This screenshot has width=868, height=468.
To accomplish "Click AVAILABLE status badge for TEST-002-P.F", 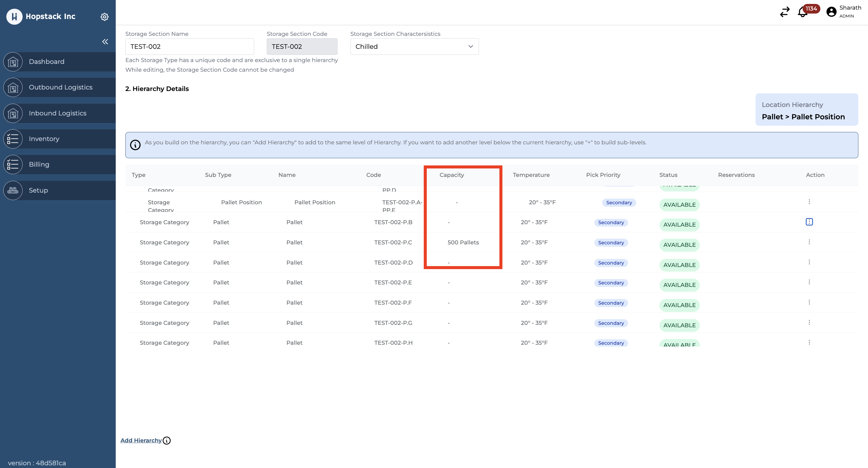I will click(679, 305).
